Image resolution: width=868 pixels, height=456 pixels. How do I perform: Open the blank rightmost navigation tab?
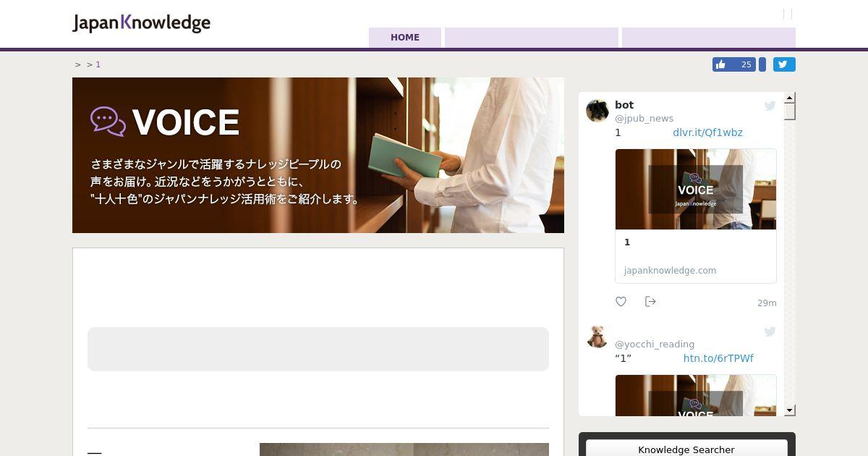pos(709,38)
